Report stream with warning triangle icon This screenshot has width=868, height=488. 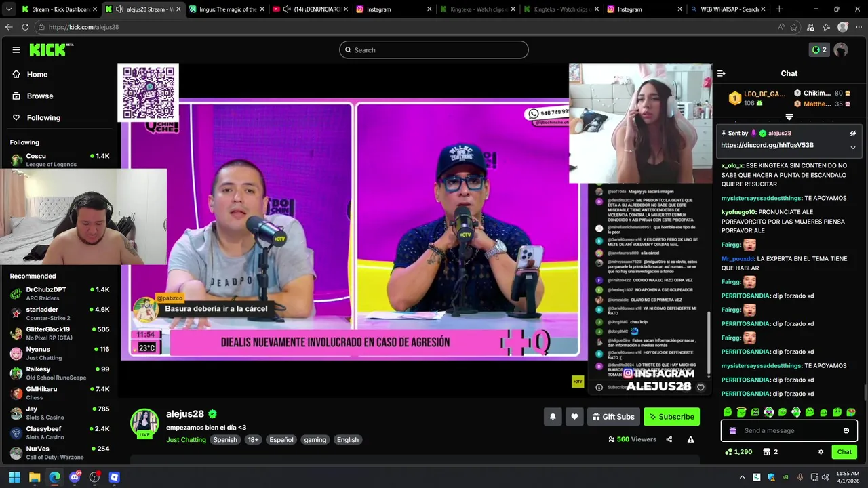[690, 439]
